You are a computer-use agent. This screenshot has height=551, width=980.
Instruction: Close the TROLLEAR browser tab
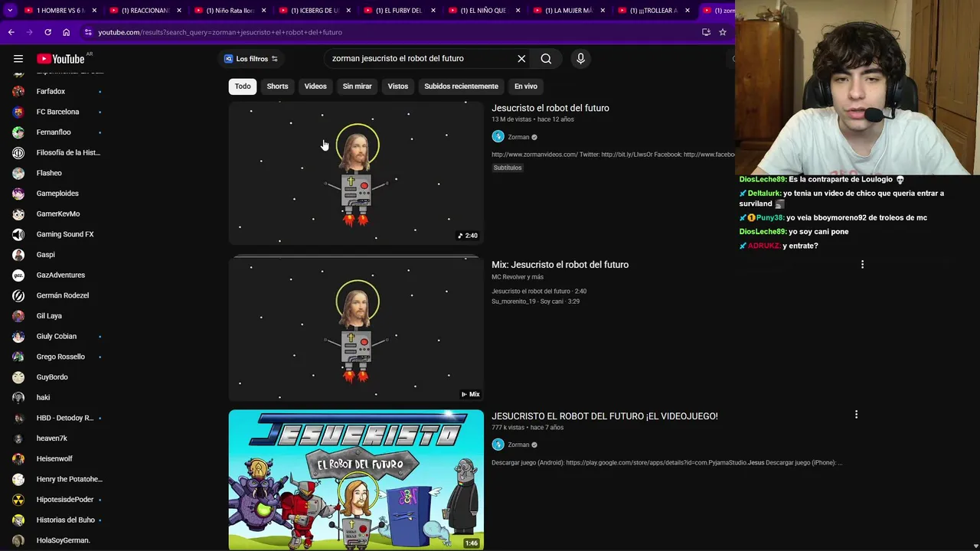[687, 11]
